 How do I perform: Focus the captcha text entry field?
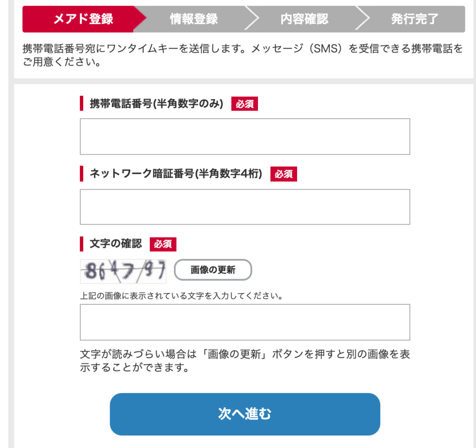[x=245, y=322]
